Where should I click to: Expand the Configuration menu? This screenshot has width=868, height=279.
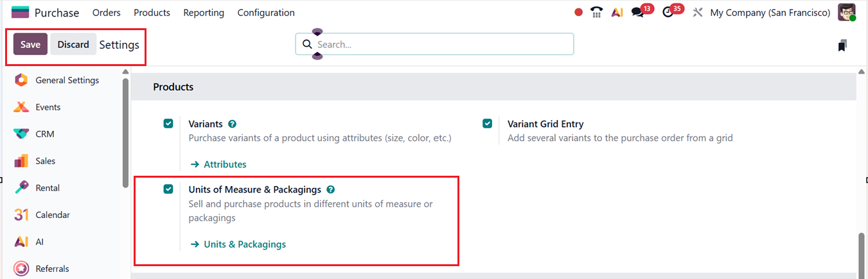coord(266,12)
